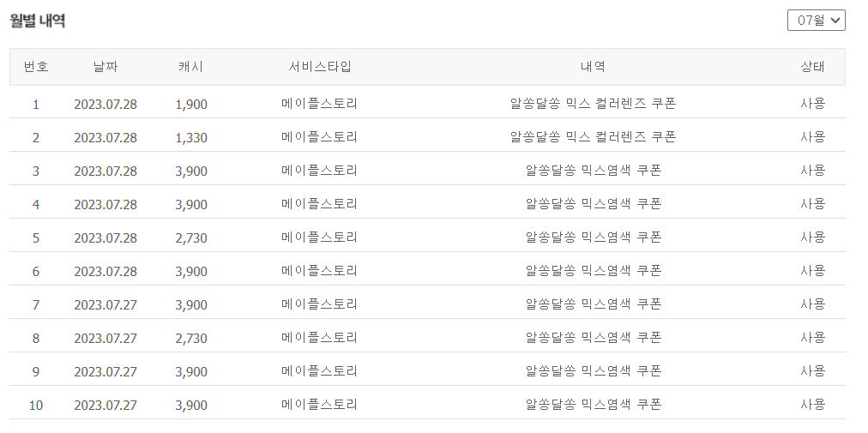
Task: Click the 월별 내역 section heading
Action: pyautogui.click(x=38, y=21)
